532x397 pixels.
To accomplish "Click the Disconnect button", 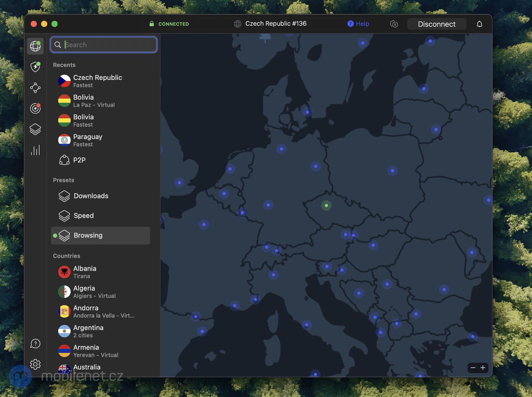I will pyautogui.click(x=437, y=24).
